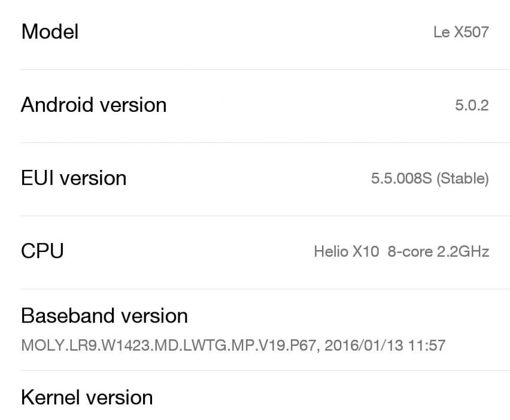
Task: Tap the CPU label
Action: [42, 251]
